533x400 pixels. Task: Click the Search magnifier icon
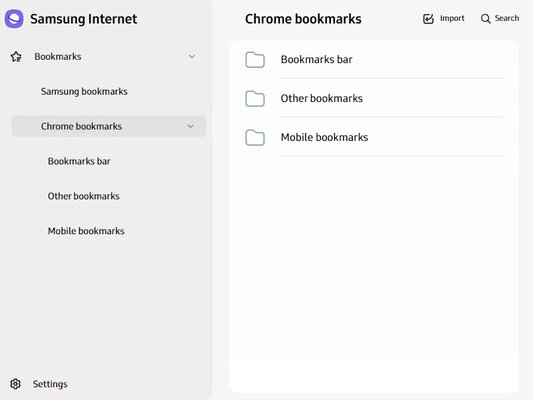point(485,19)
